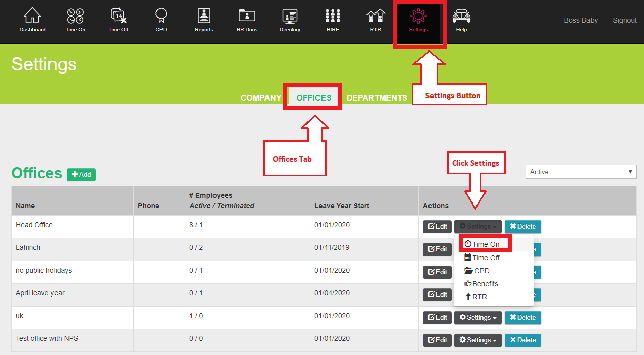This screenshot has width=644, height=355.
Task: Expand the Active status filter dropdown
Action: pyautogui.click(x=581, y=172)
